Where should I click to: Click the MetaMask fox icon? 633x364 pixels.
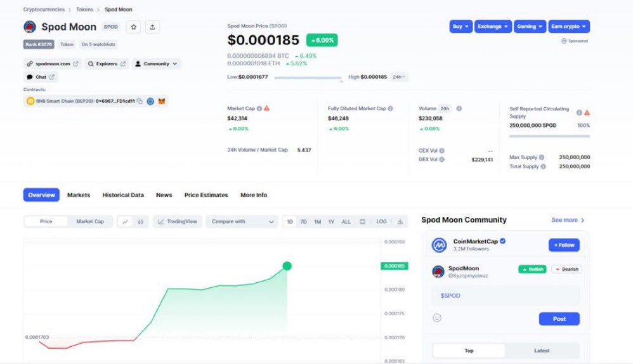[162, 101]
